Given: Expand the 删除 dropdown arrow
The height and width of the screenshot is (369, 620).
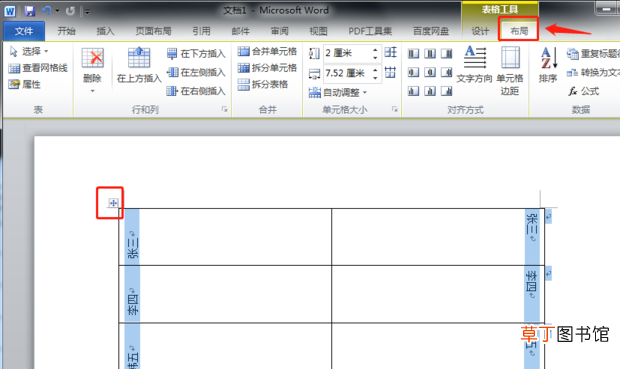Looking at the screenshot, I should (93, 91).
